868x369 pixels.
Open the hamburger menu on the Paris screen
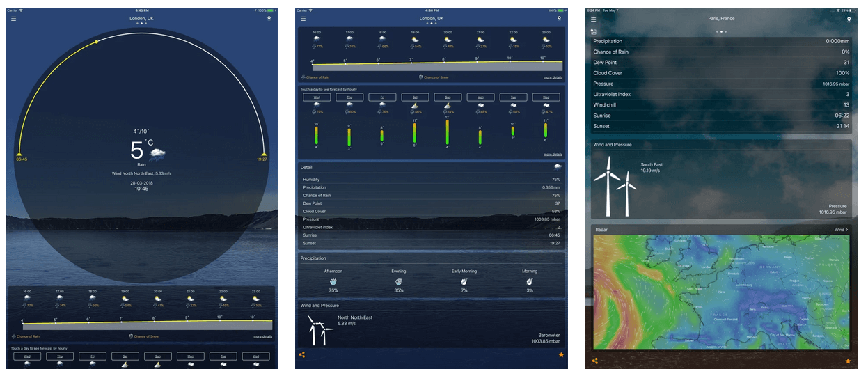pyautogui.click(x=593, y=19)
